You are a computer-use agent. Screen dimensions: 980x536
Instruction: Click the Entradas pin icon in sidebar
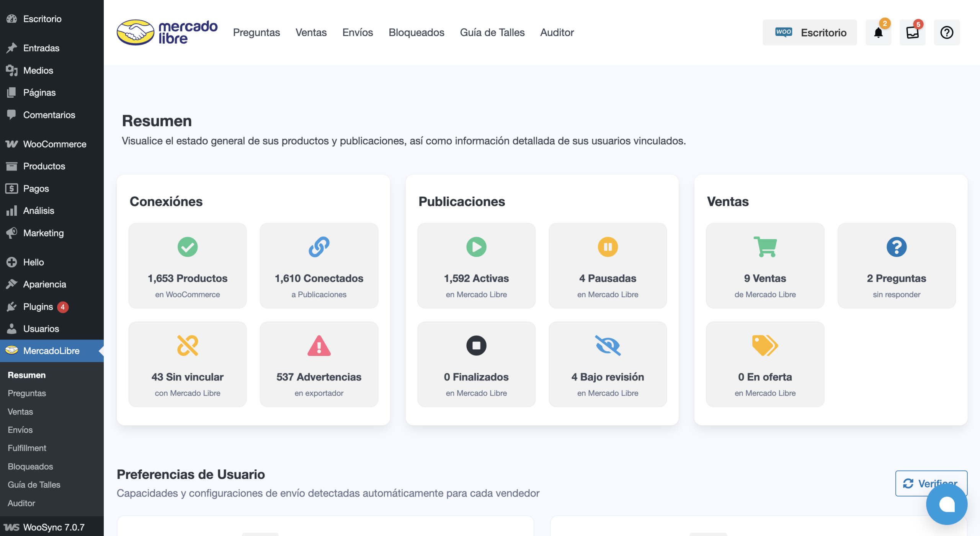click(x=11, y=48)
